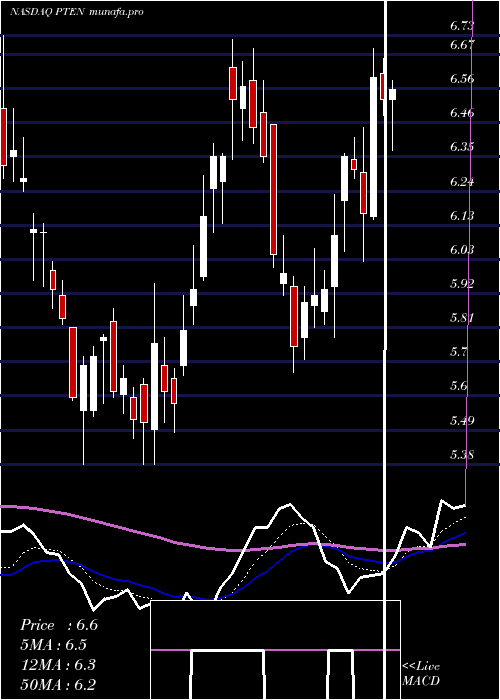This screenshot has width=500, height=700.
Task: Click the 6.24 price axis label
Action: pos(462,181)
